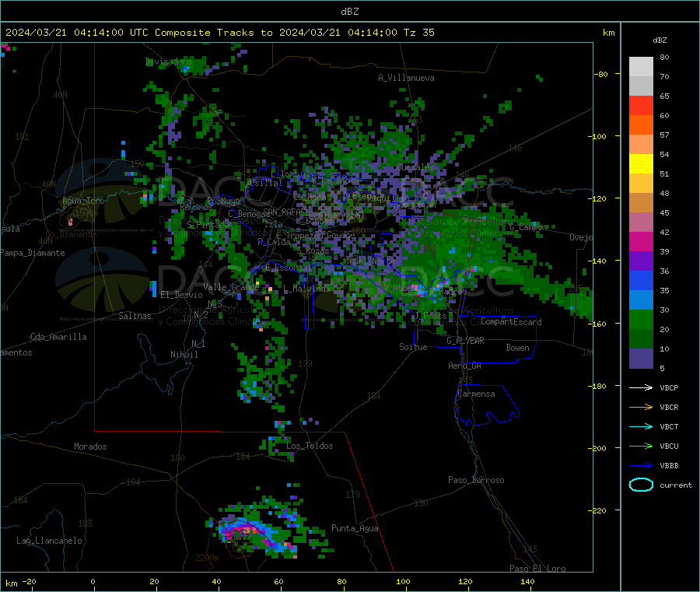Click the 'A_Villanueva' map label
The image size is (700, 592).
click(x=406, y=78)
